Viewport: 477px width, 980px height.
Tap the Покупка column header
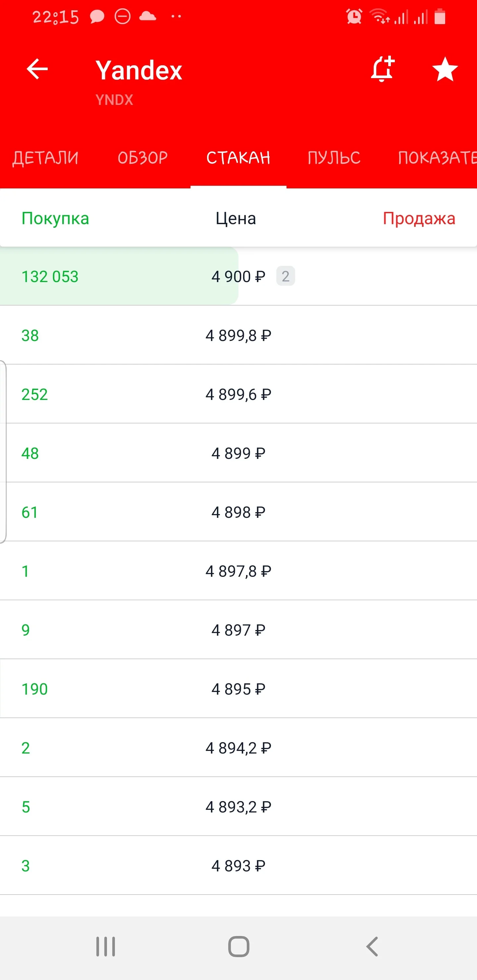[55, 219]
